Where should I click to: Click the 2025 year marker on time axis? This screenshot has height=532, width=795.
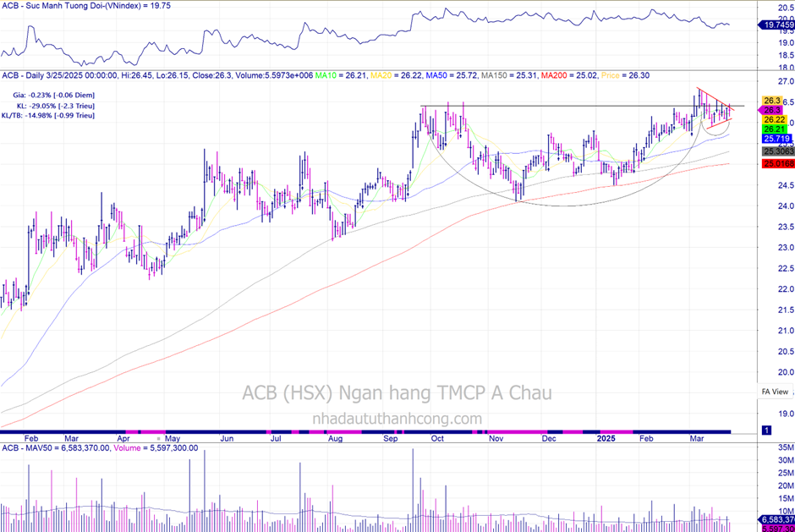tap(606, 439)
